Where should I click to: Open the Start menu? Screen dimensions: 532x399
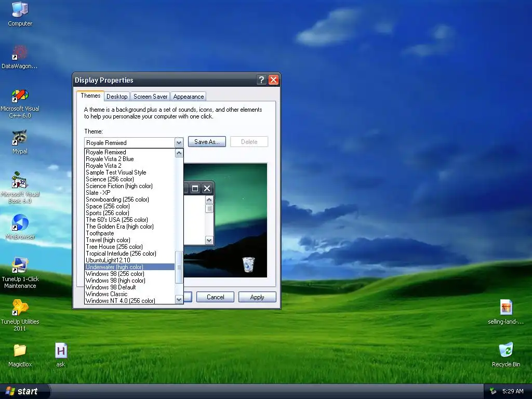pyautogui.click(x=24, y=391)
